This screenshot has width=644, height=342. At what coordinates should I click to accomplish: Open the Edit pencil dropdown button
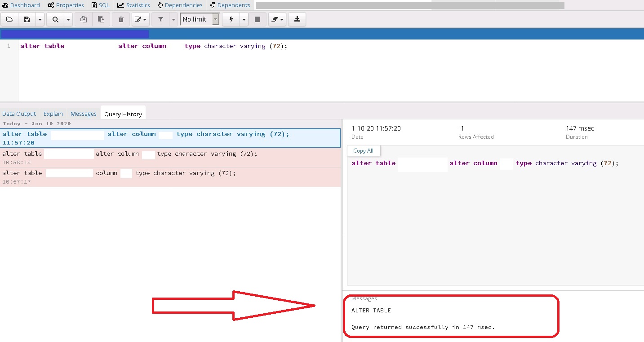(x=141, y=19)
